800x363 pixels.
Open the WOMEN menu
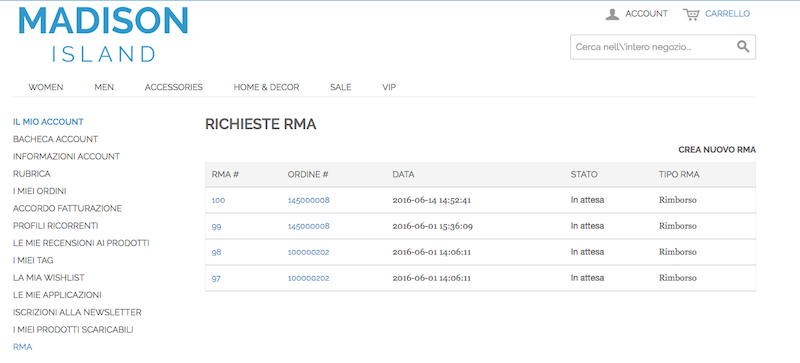(x=46, y=87)
